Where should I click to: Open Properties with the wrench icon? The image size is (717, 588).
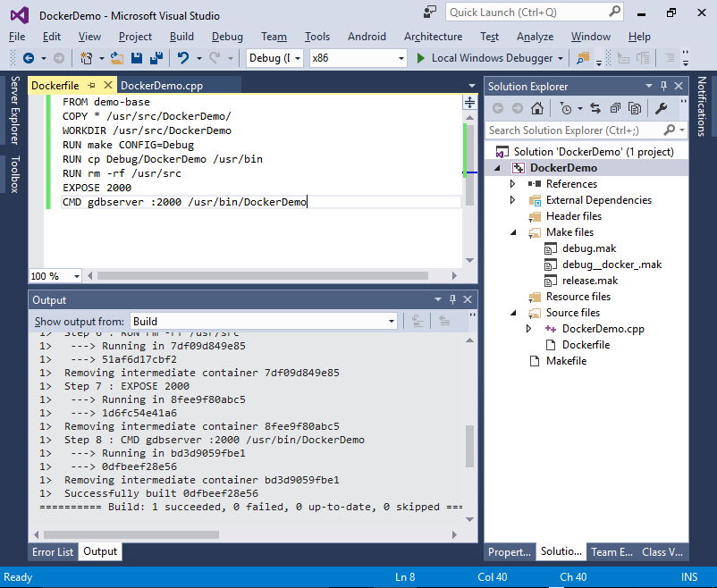(x=661, y=108)
